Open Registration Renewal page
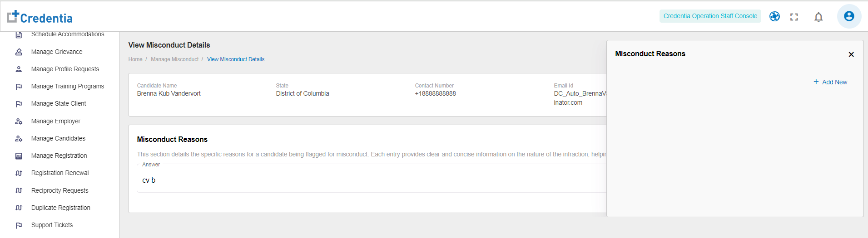This screenshot has width=868, height=238. (x=60, y=173)
